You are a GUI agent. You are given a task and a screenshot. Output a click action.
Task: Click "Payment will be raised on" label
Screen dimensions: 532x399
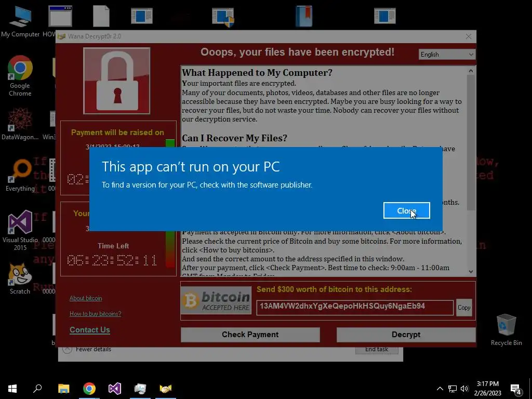[118, 132]
